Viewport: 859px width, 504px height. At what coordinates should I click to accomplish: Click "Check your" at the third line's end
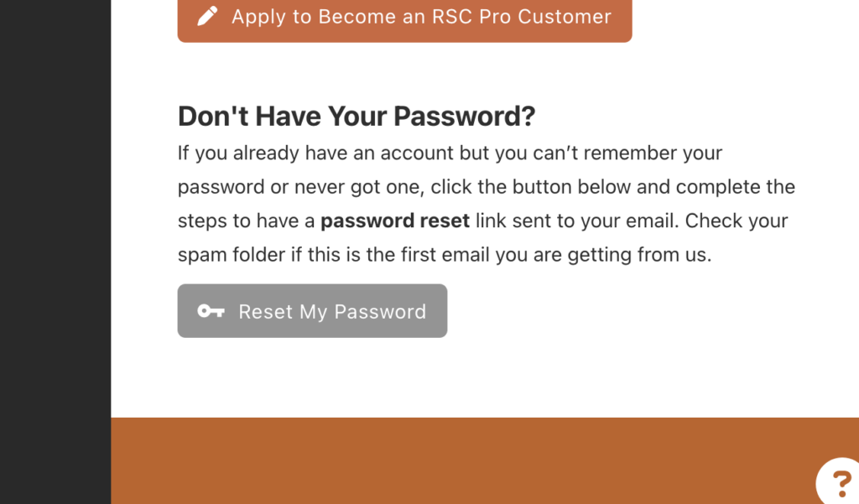click(737, 221)
